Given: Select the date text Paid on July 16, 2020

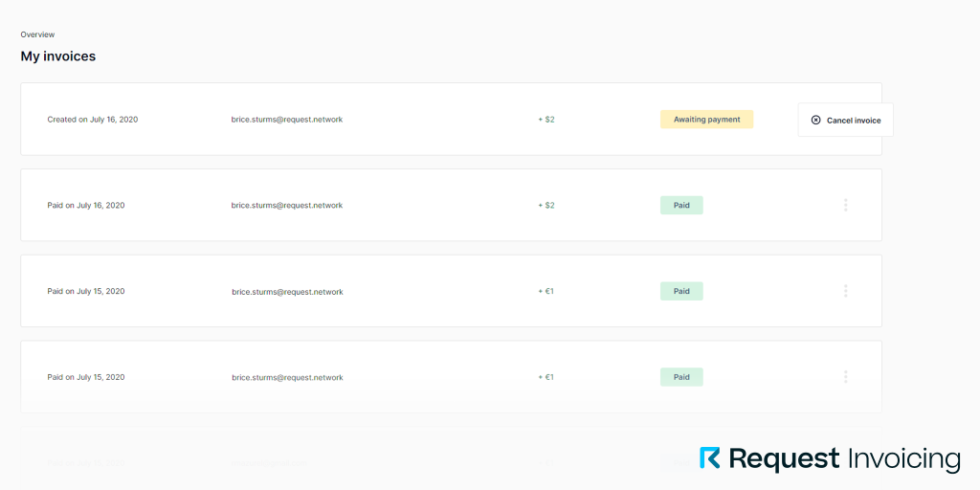Looking at the screenshot, I should click(86, 205).
